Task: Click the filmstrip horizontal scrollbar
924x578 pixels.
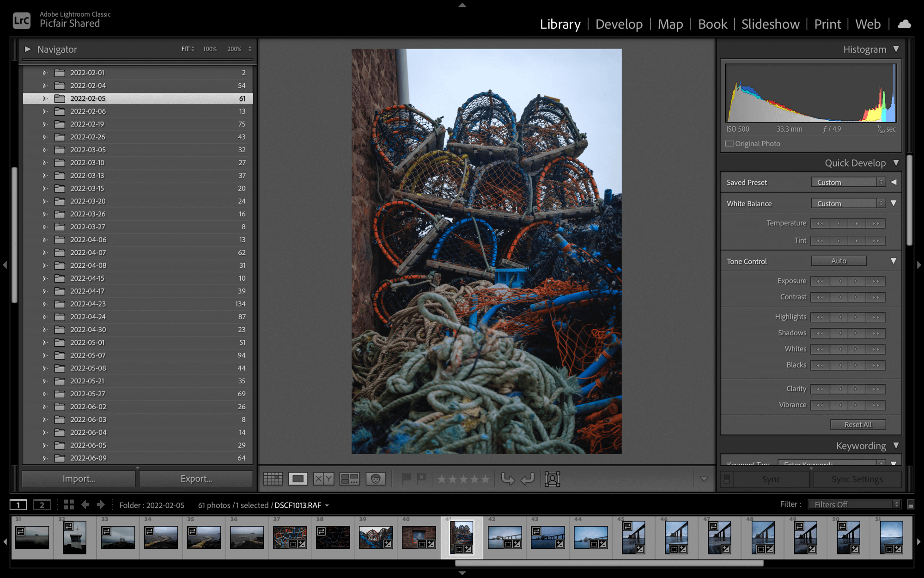Action: [609, 563]
